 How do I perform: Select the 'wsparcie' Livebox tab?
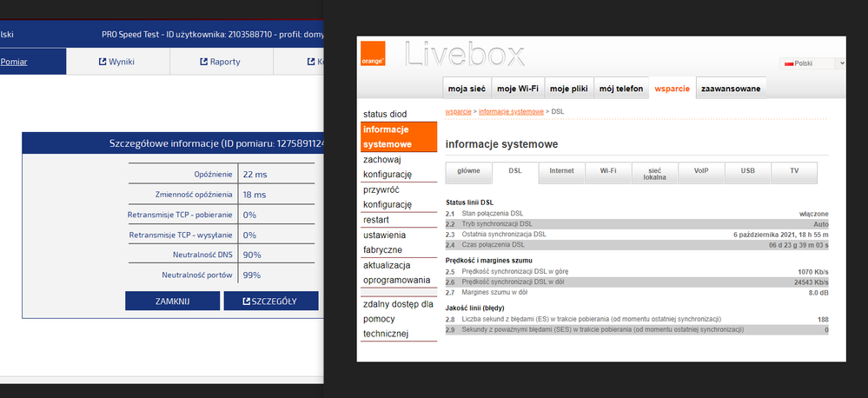[x=672, y=89]
